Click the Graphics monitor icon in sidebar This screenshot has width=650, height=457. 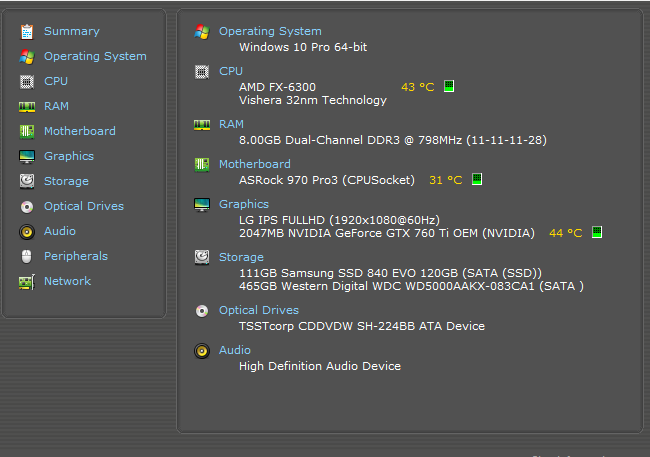pos(27,157)
